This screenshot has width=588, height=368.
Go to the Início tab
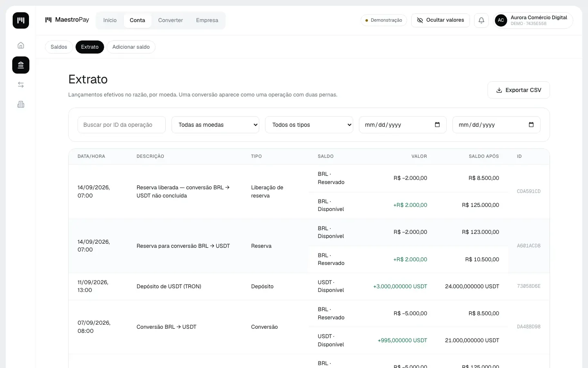(x=110, y=20)
